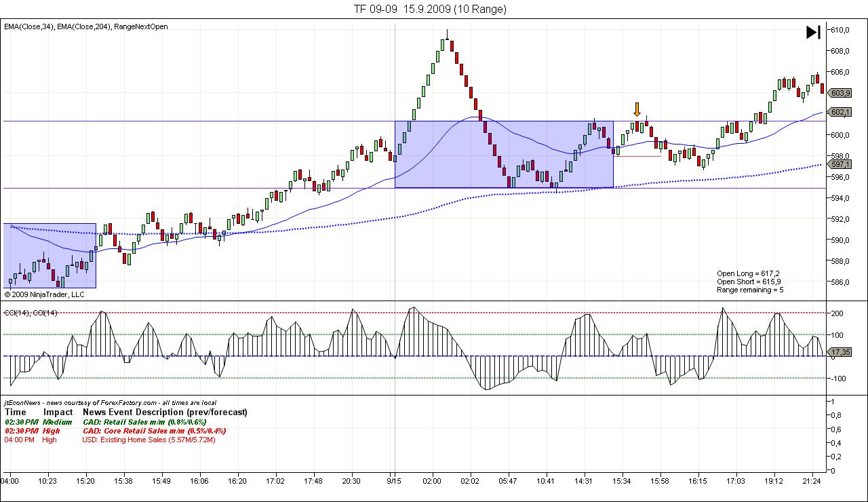This screenshot has width=868, height=502.
Task: Click the "200" CCI axis label
Action: pos(837,313)
